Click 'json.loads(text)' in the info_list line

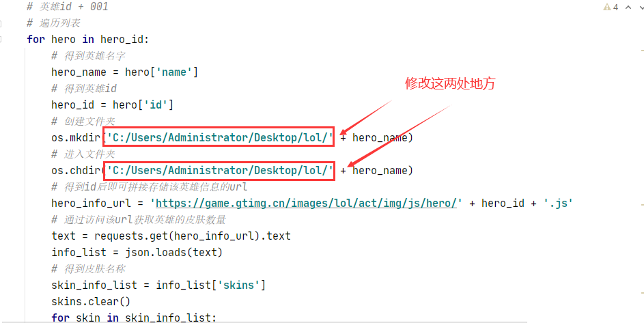pyautogui.click(x=173, y=252)
